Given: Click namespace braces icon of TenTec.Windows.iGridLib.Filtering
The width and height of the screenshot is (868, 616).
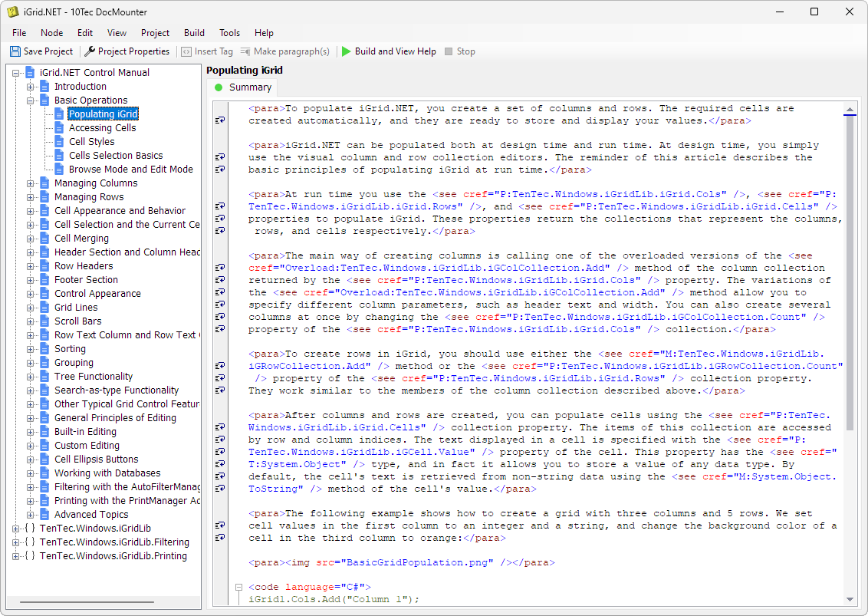Looking at the screenshot, I should 30,542.
